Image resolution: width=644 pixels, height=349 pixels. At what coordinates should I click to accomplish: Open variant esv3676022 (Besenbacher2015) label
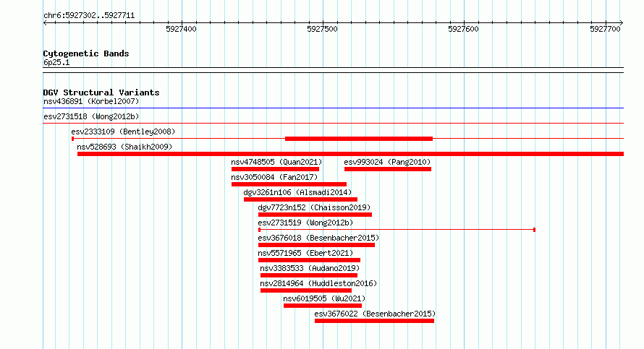[375, 314]
